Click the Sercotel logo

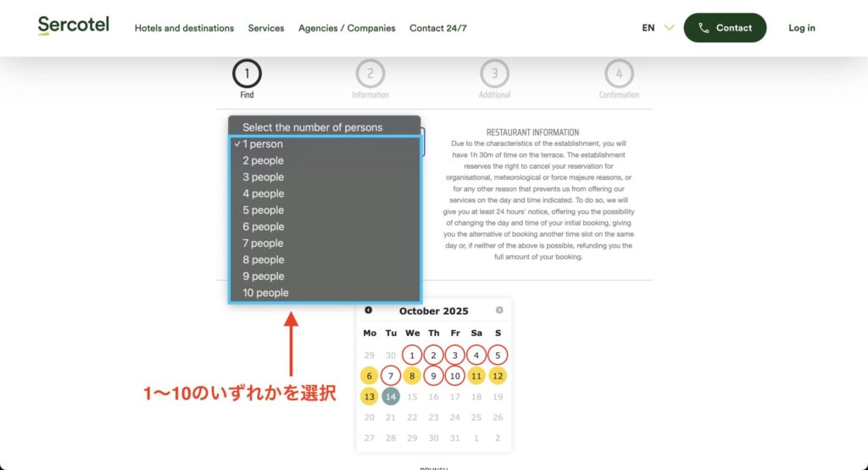click(73, 25)
